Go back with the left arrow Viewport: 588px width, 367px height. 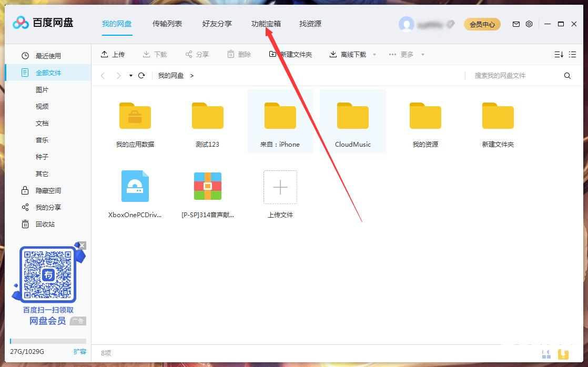pyautogui.click(x=103, y=76)
